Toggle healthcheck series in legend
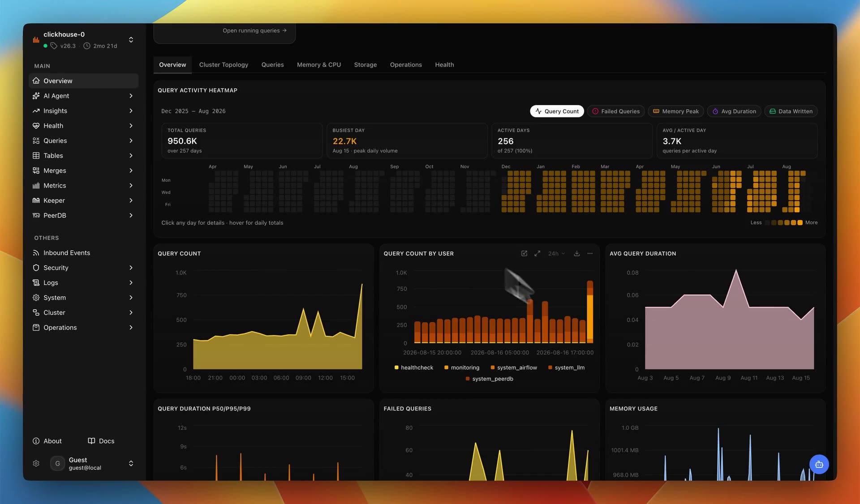Viewport: 860px width, 504px height. click(x=413, y=367)
